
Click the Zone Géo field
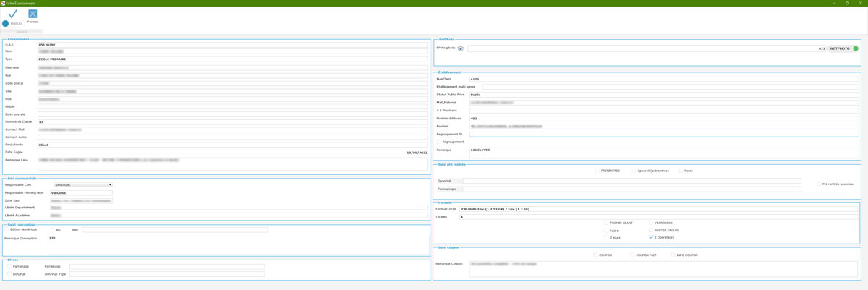(81, 200)
